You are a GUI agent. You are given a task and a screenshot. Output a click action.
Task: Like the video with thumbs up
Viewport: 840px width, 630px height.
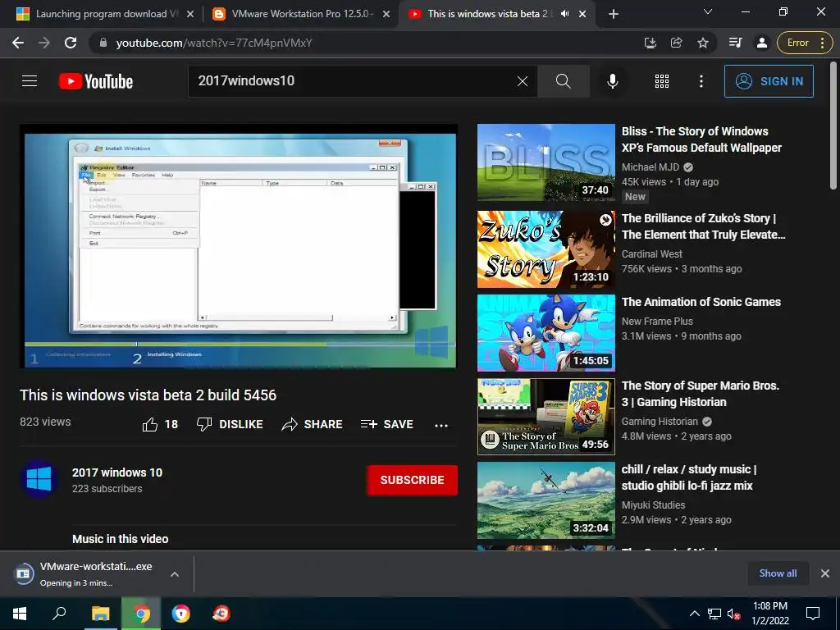coord(160,424)
